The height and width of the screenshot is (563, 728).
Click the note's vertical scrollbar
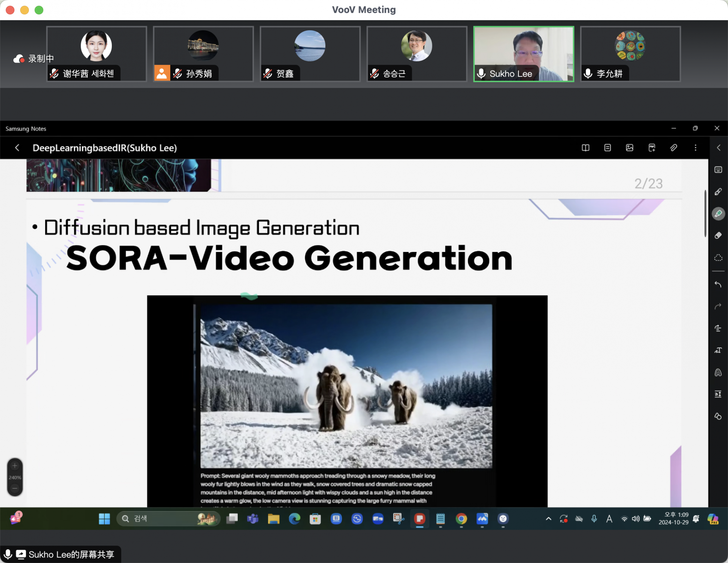click(x=706, y=213)
